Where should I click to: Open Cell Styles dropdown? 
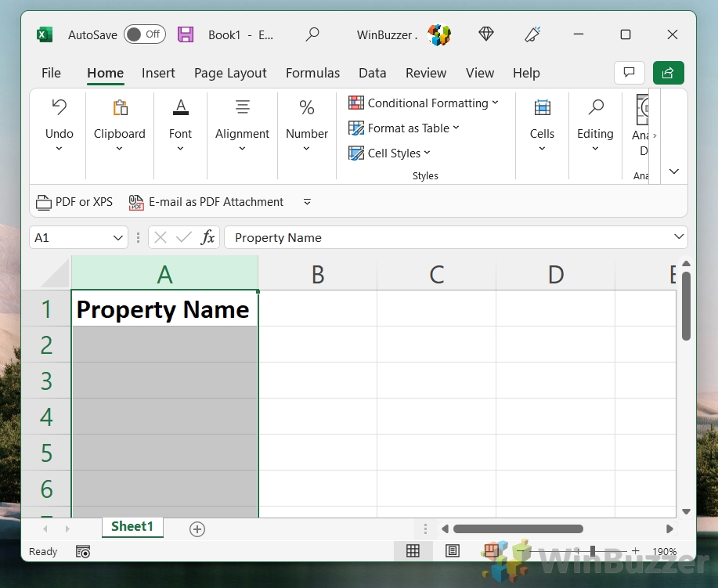pyautogui.click(x=389, y=153)
